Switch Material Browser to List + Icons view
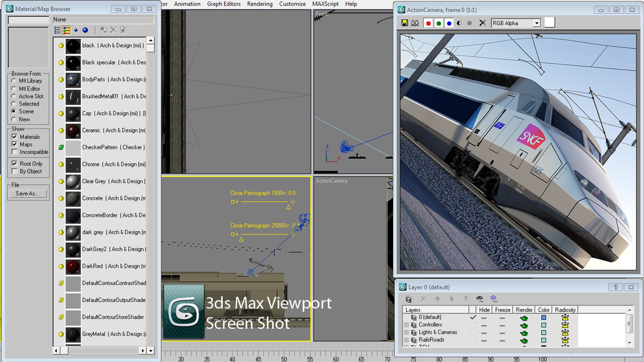Image resolution: width=644 pixels, height=362 pixels. [x=66, y=30]
